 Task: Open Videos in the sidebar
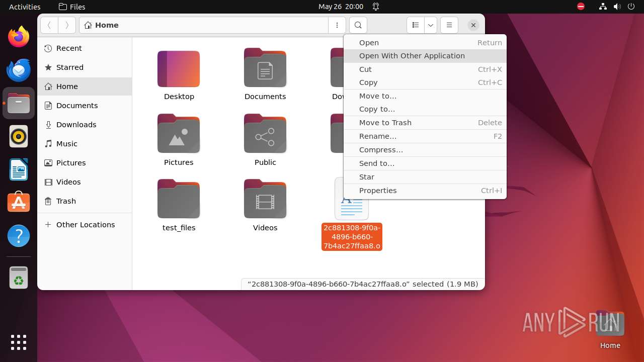pyautogui.click(x=85, y=182)
